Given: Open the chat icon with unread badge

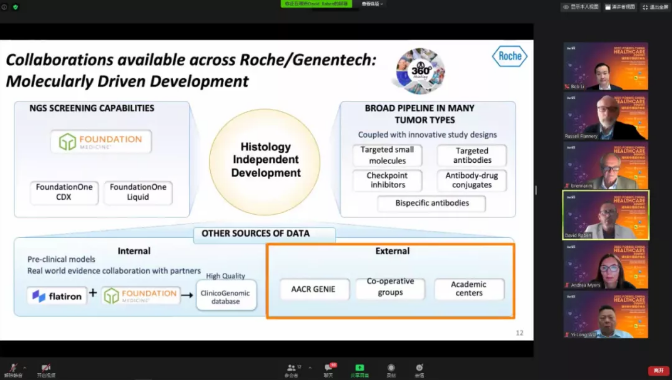Looking at the screenshot, I should tap(329, 370).
